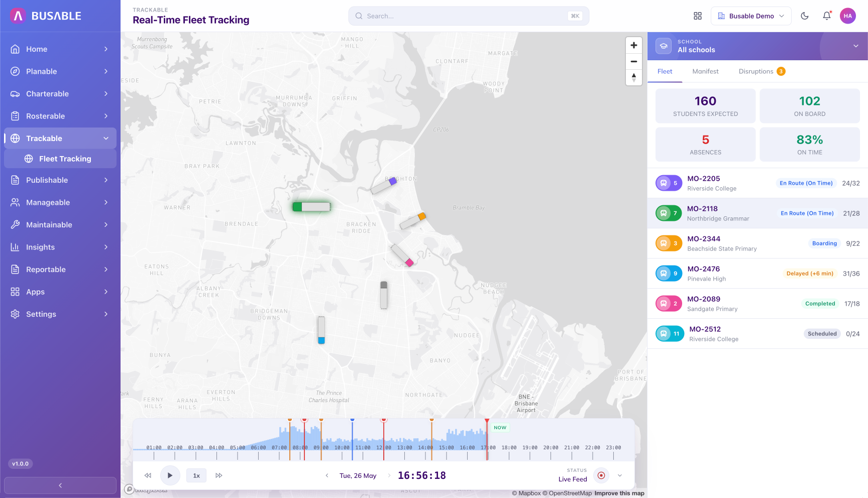Click the 160 Students Expected card

pyautogui.click(x=705, y=106)
